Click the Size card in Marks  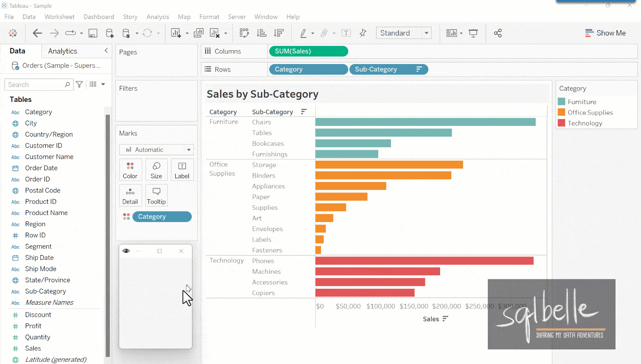pos(156,170)
